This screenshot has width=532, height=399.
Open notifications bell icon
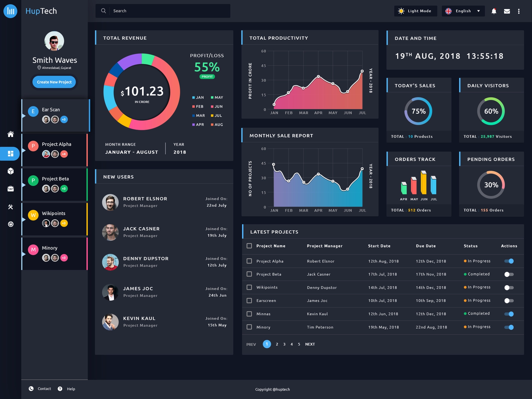tap(494, 11)
